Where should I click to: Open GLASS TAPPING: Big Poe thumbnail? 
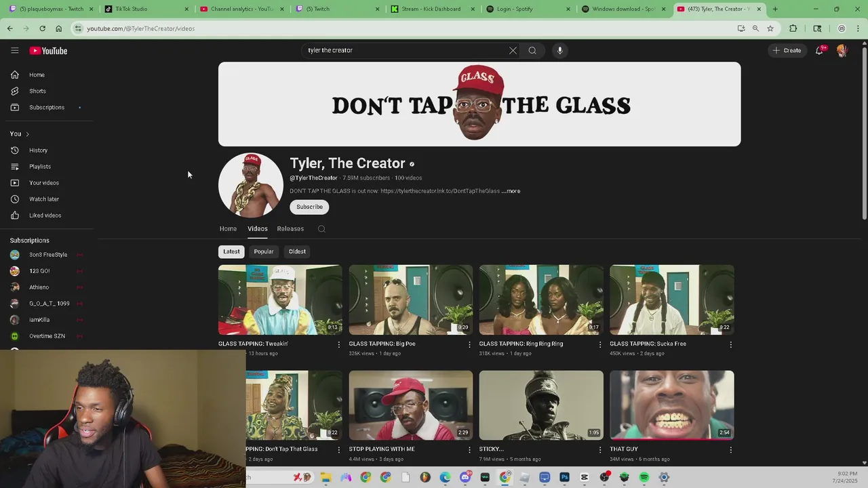[x=411, y=300]
